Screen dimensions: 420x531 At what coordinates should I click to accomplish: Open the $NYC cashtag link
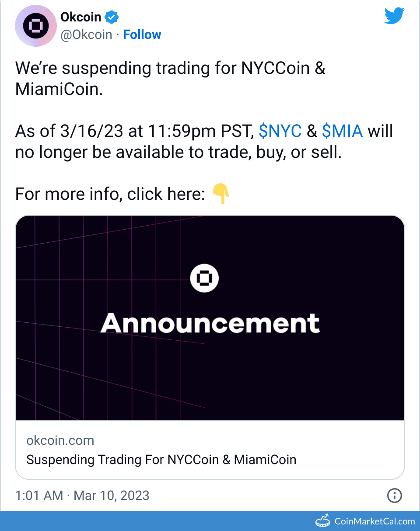pos(280,131)
